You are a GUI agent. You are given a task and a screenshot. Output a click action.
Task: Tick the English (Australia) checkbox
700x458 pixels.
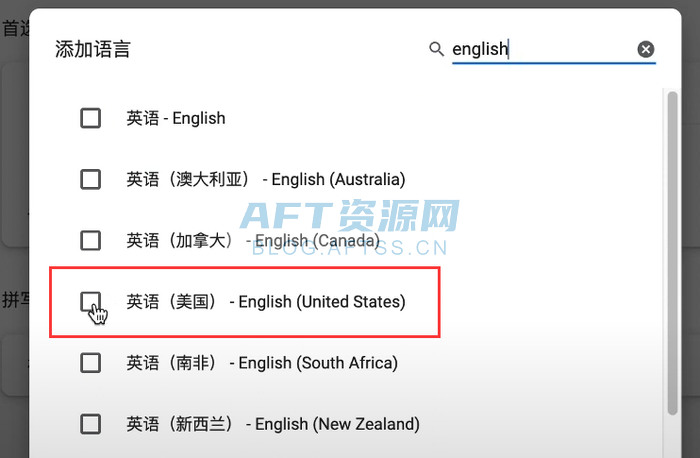(91, 179)
